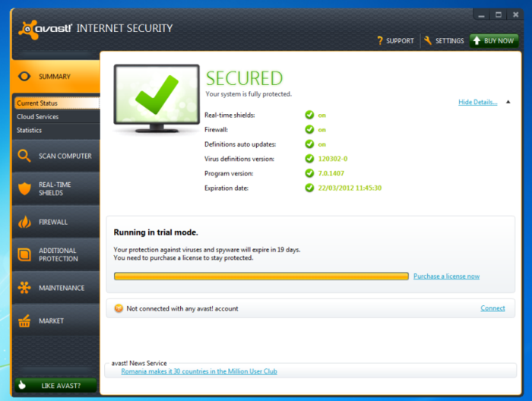Click the Maintenance asterisk icon
Viewport: 532px width, 401px height.
(24, 287)
